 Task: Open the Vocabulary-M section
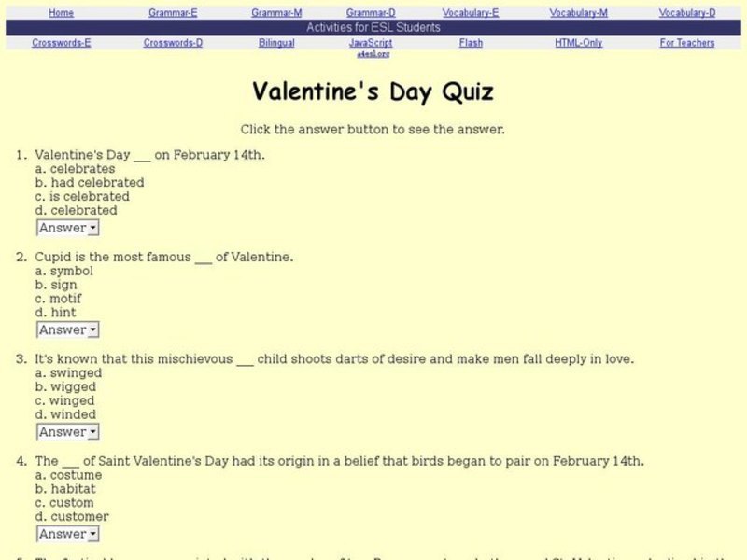[581, 12]
